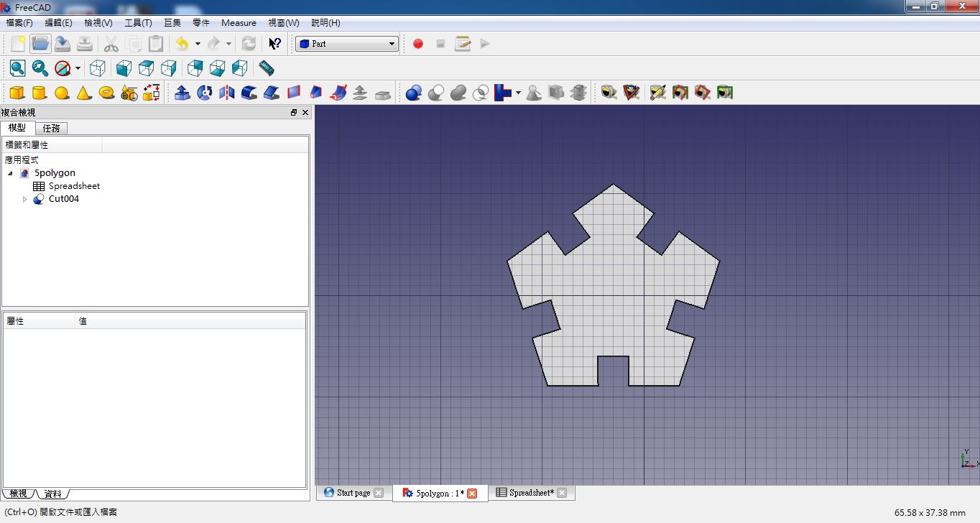Select Spreadsheet item in model tree
The image size is (980, 523).
(74, 185)
